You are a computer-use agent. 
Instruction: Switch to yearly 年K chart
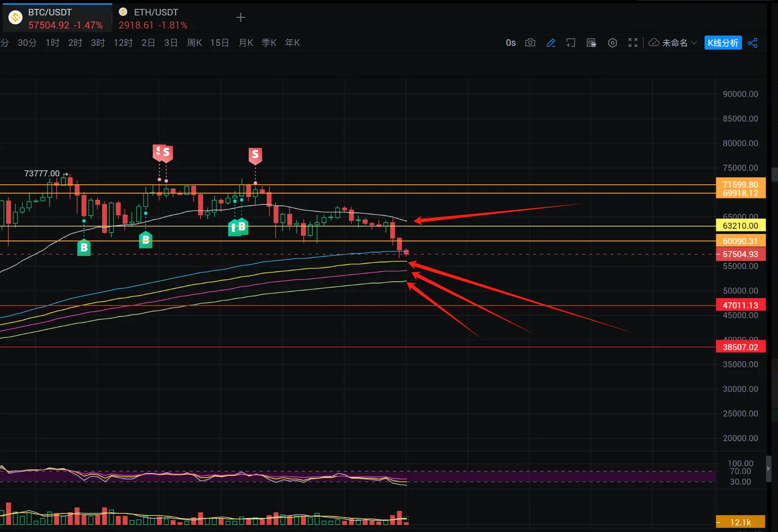[292, 43]
